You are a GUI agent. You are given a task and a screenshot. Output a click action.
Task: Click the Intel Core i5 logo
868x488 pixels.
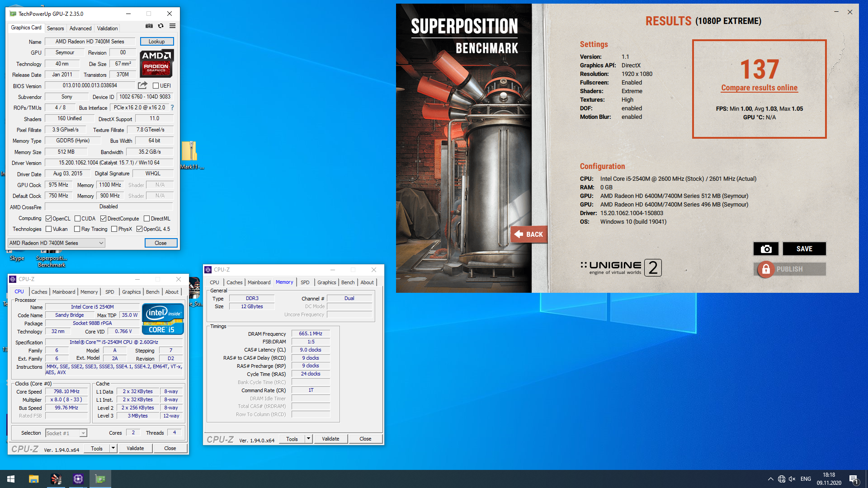point(163,319)
